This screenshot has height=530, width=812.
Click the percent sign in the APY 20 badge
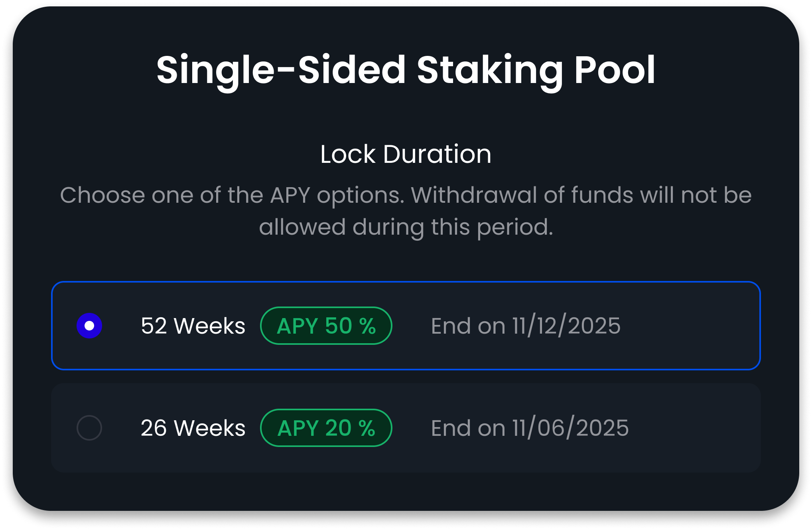coord(367,428)
